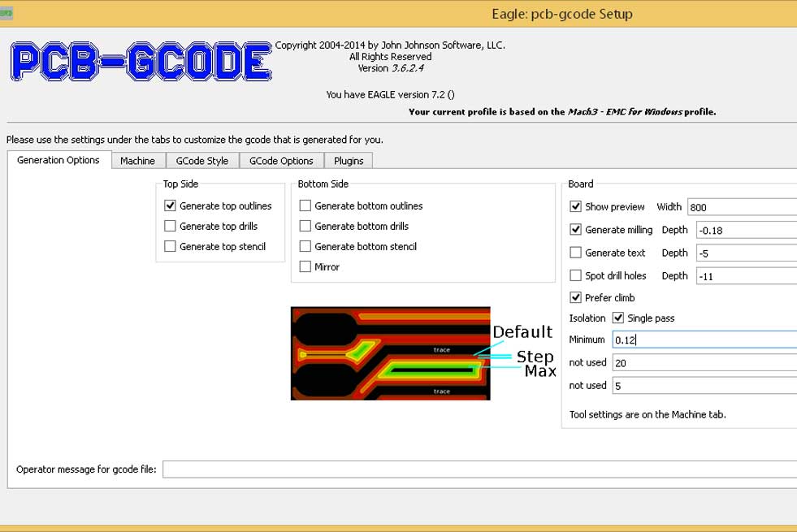The height and width of the screenshot is (532, 797).
Task: Click the 'Bottom Side' group label
Action: (x=323, y=184)
